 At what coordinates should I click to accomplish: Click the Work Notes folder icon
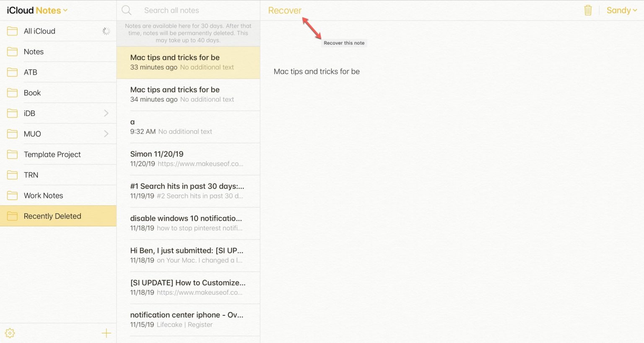coord(13,196)
